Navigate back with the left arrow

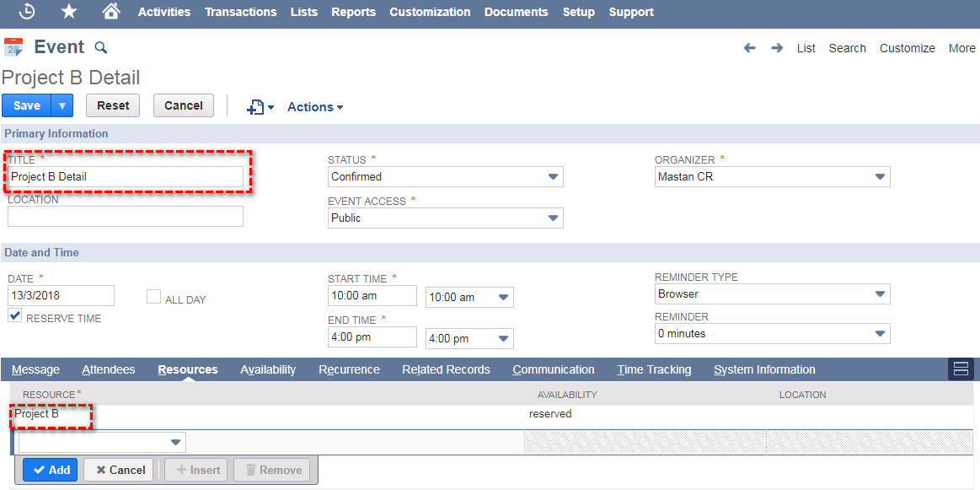pyautogui.click(x=749, y=48)
